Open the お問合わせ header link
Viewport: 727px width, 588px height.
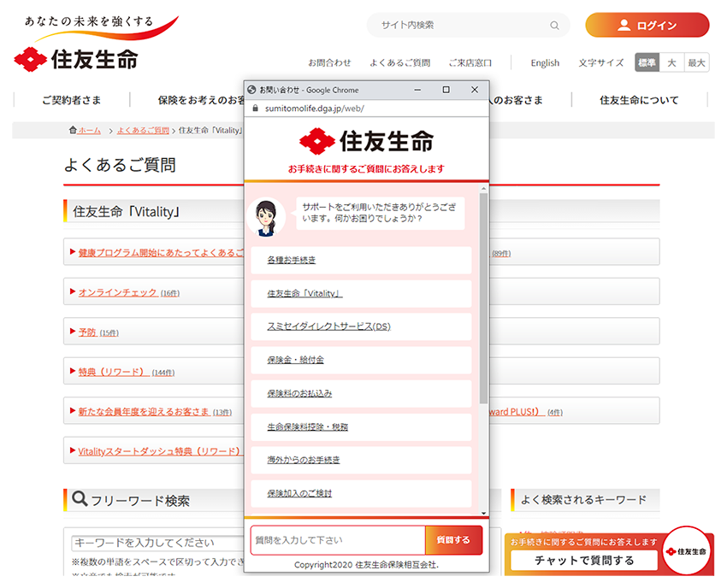pos(329,62)
